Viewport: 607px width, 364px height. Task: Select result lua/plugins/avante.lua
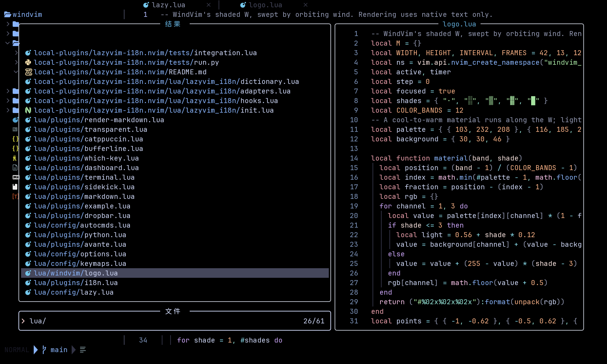pos(175,244)
